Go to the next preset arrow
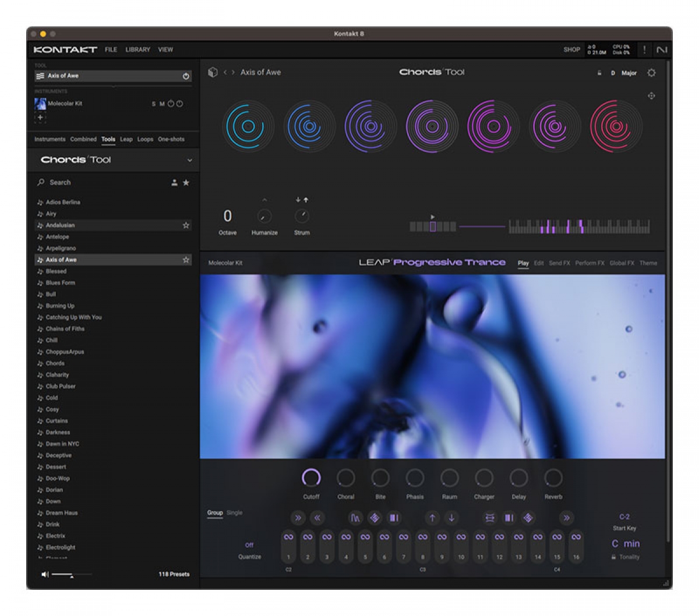The height and width of the screenshot is (616, 699). (x=234, y=72)
